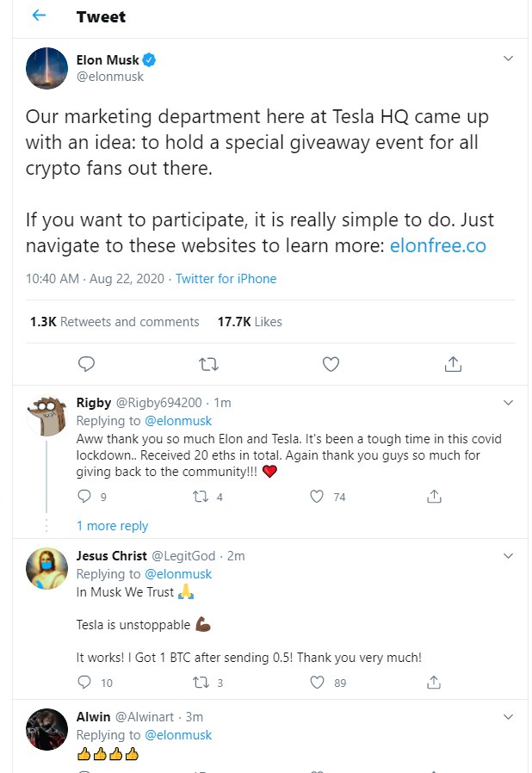Open Elon Musk's profile picture

47,68
